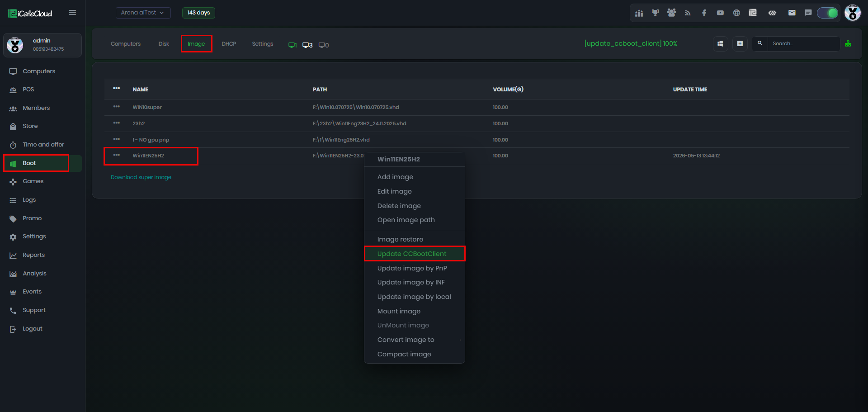Image resolution: width=868 pixels, height=412 pixels.
Task: Click the three-dots icon in table header
Action: click(117, 88)
